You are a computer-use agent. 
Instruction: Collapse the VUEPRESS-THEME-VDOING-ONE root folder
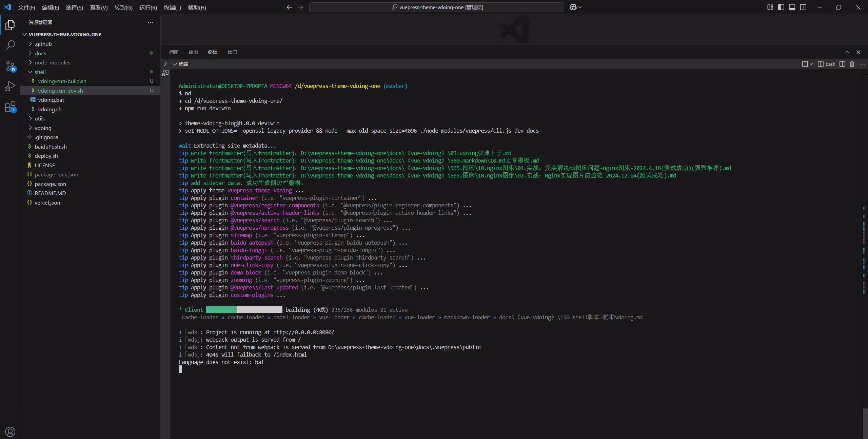point(90,35)
